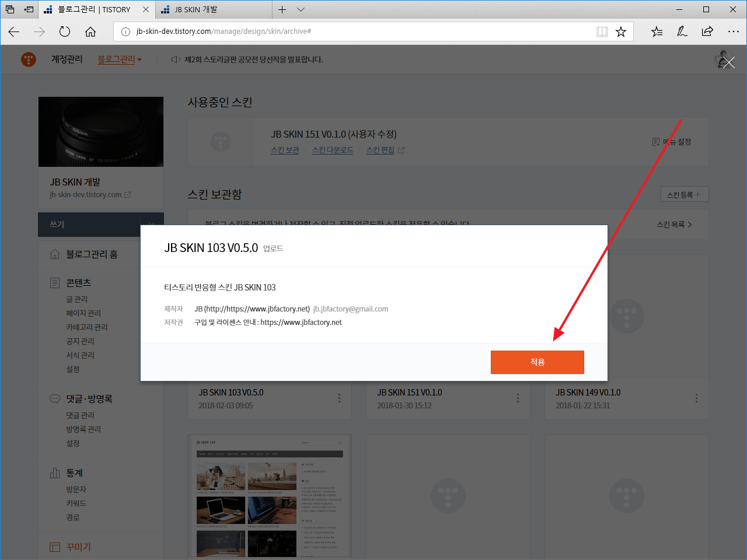Select the 꾸미기 sidebar section
Screen dimensions: 747x560
78,547
